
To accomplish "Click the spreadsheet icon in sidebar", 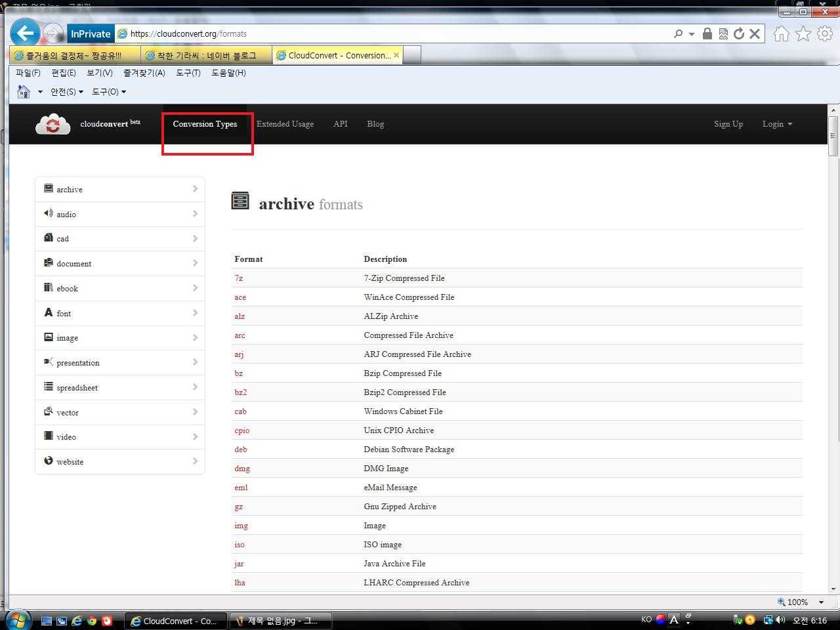I will pyautogui.click(x=49, y=387).
